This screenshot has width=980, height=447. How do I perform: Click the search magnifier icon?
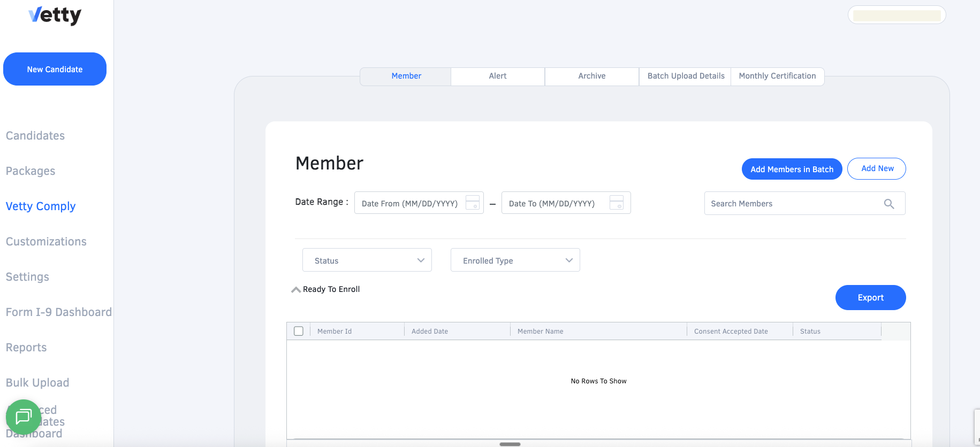coord(889,204)
